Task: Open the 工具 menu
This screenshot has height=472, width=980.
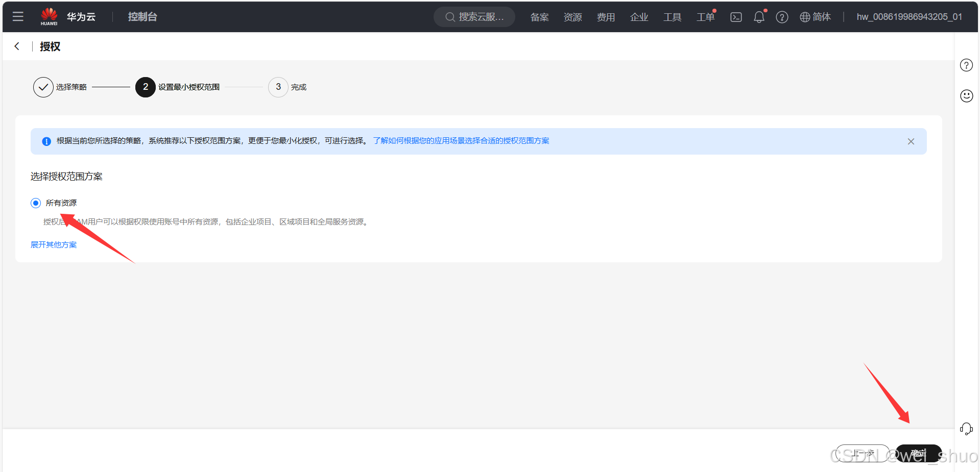Action: click(x=672, y=17)
